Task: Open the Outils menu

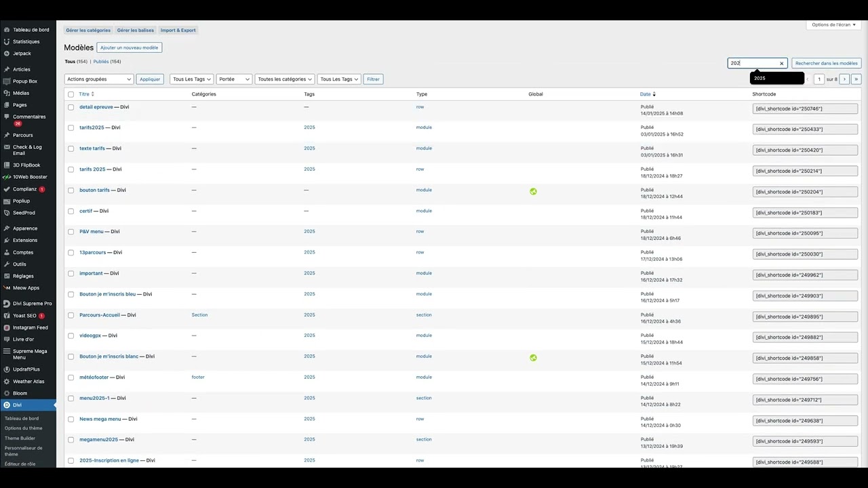Action: [19, 264]
